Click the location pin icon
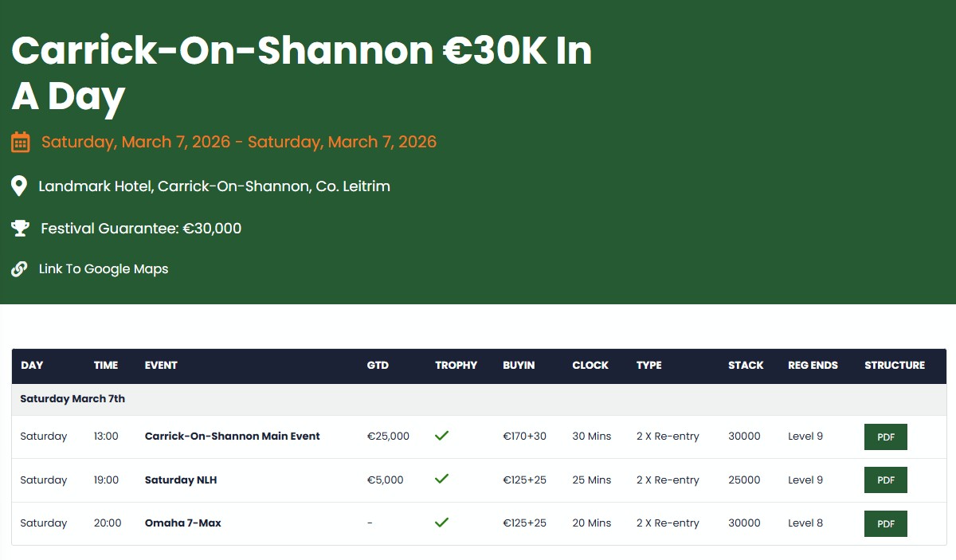This screenshot has width=956, height=560. coord(20,187)
